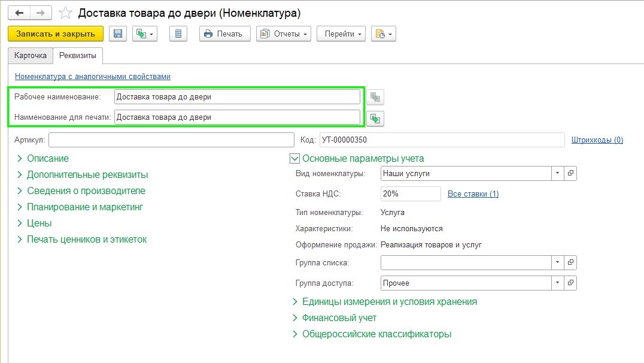
Task: Add to favorites with the star icon
Action: coord(65,13)
